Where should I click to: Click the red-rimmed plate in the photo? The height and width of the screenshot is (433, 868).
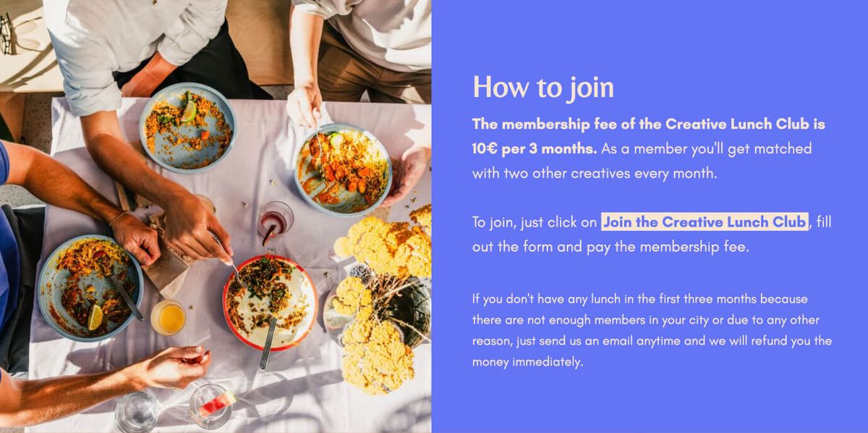pyautogui.click(x=270, y=302)
